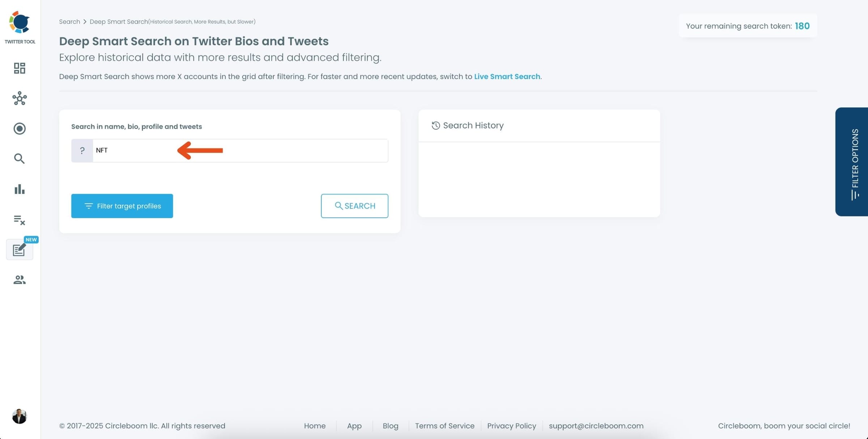This screenshot has height=439, width=868.
Task: Click the Search History clock icon
Action: tap(436, 125)
